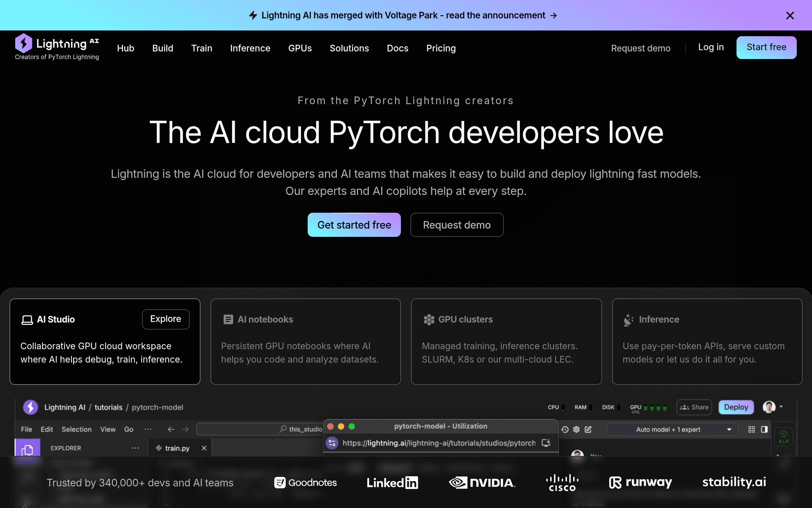This screenshot has height=508, width=812.
Task: Open the File menu in the studio editor
Action: [x=27, y=429]
